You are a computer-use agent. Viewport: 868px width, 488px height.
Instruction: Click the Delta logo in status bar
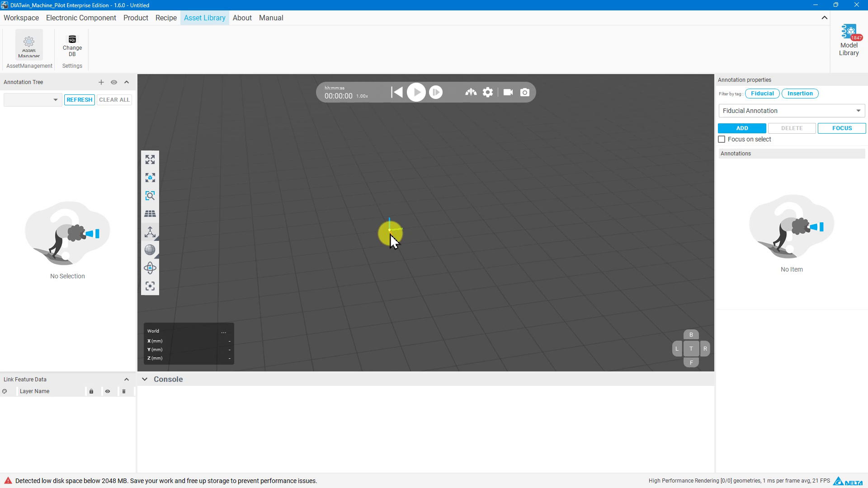[x=848, y=481]
